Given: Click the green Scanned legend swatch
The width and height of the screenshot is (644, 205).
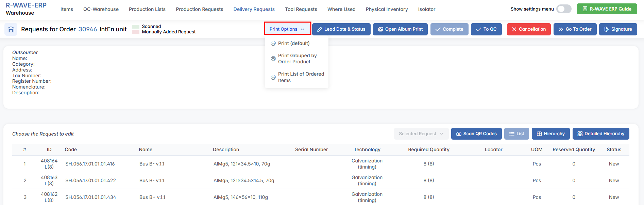Looking at the screenshot, I should point(136,27).
